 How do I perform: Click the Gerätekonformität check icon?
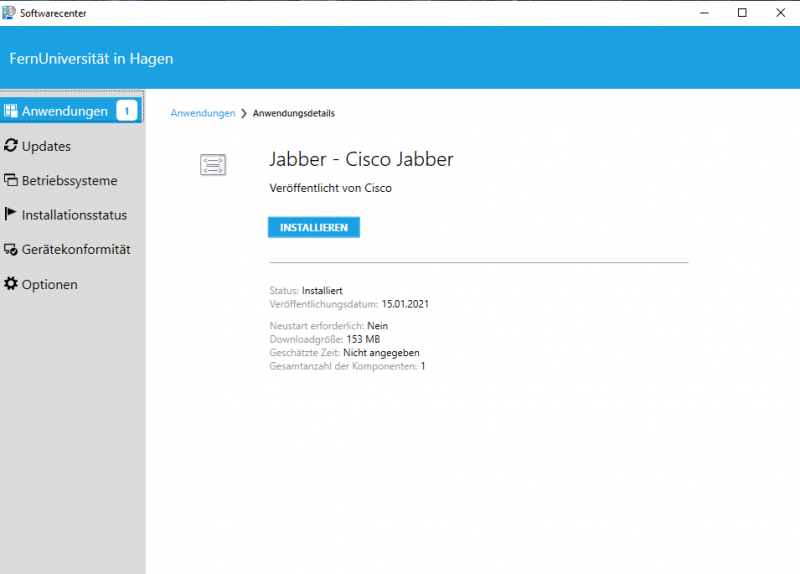click(x=11, y=249)
